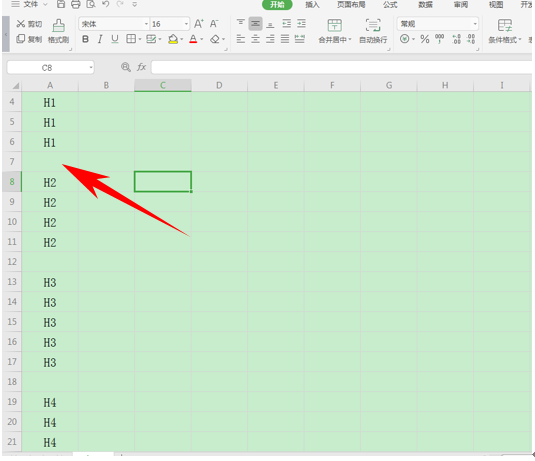The width and height of the screenshot is (535, 461).
Task: Expand the number format dropdown
Action: click(x=475, y=24)
